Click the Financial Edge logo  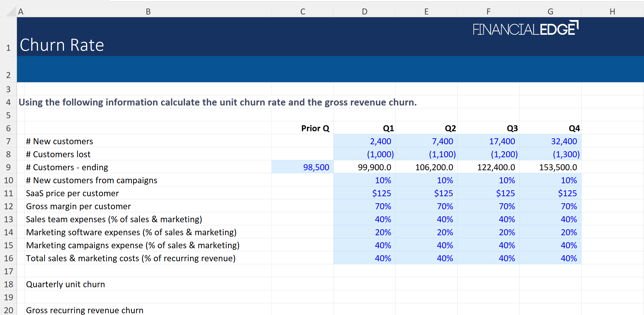526,28
